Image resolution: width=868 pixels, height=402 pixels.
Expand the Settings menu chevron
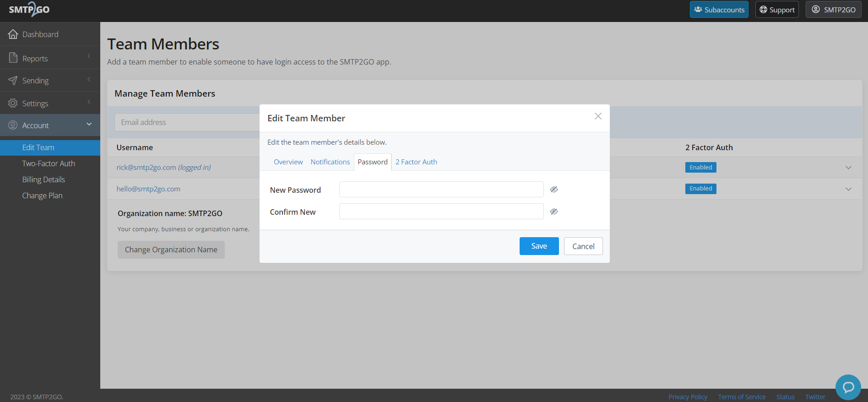pos(89,102)
